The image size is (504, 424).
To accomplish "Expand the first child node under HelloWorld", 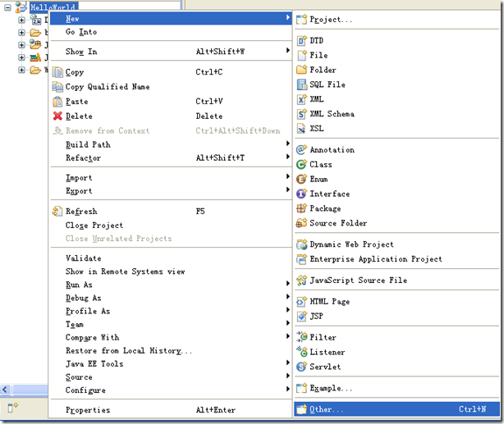I will 21,20.
